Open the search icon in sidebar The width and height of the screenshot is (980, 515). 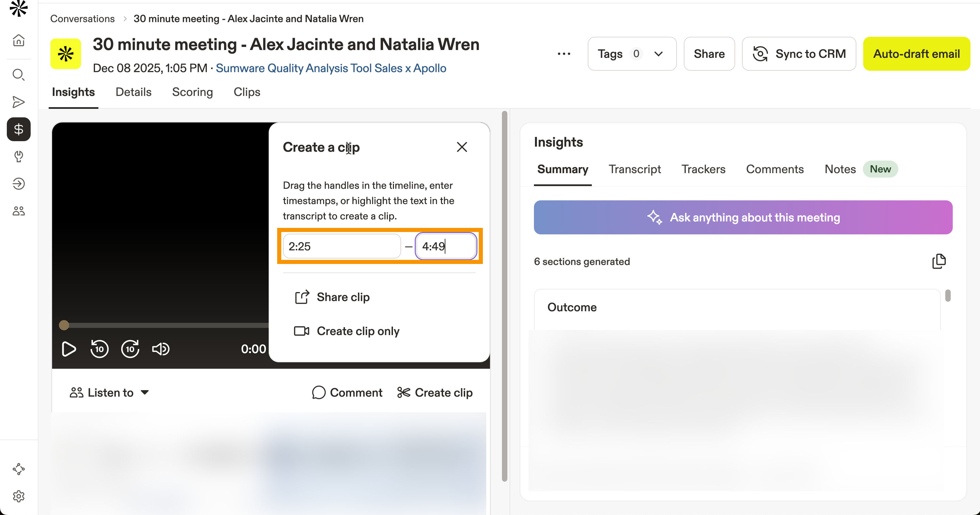[19, 74]
